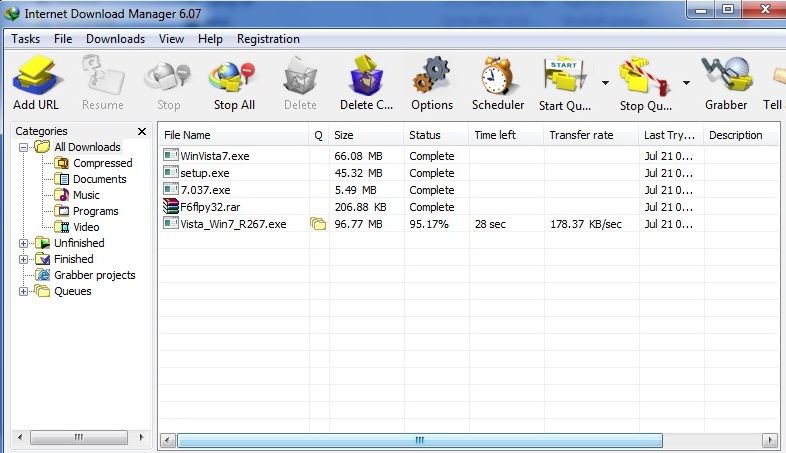Close the Categories panel
Image resolution: width=786 pixels, height=453 pixels.
pyautogui.click(x=142, y=131)
